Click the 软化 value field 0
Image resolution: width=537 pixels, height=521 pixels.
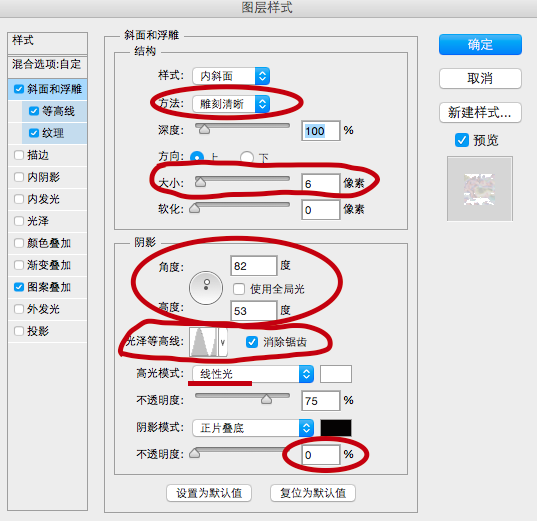pyautogui.click(x=321, y=210)
